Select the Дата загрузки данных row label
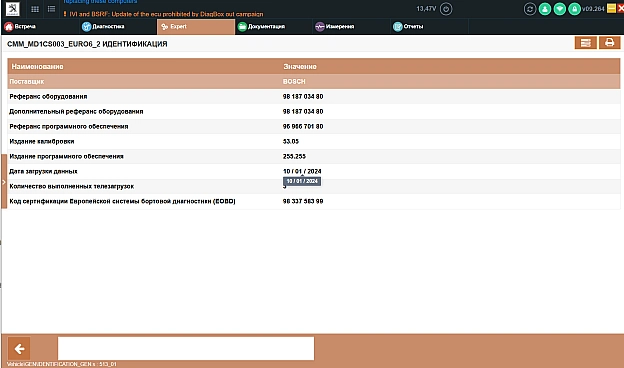Image resolution: width=624 pixels, height=368 pixels. (x=43, y=171)
